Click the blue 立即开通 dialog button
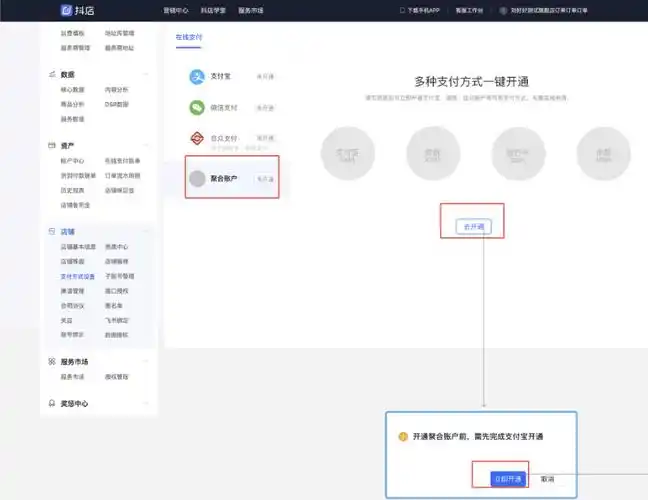The image size is (648, 500). (x=508, y=479)
